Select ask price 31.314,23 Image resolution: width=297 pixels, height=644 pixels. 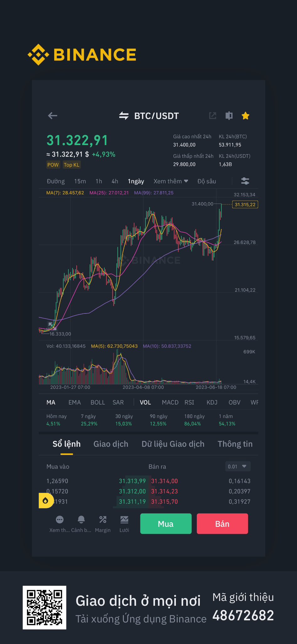tap(165, 491)
